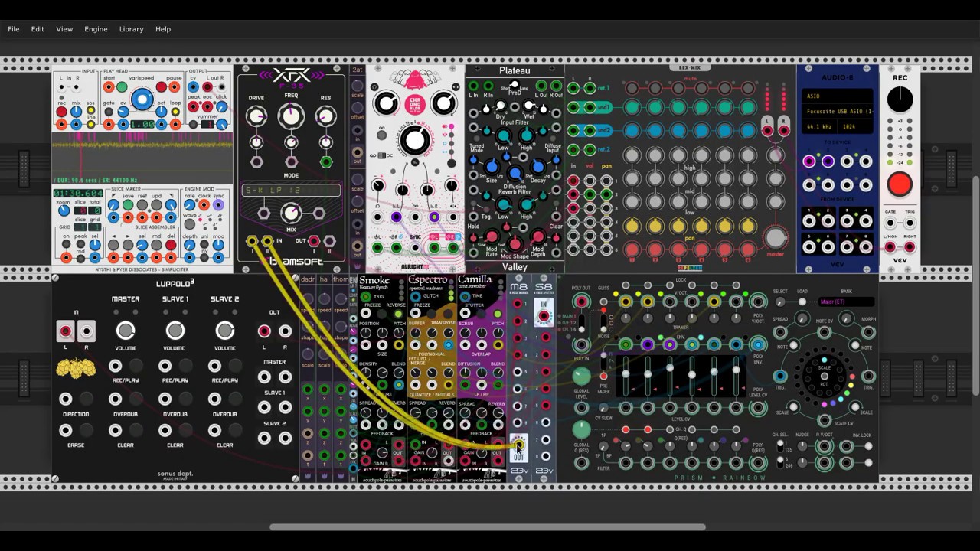The image size is (980, 551).
Task: Open the Major (ET) bank selector
Action: pyautogui.click(x=845, y=302)
